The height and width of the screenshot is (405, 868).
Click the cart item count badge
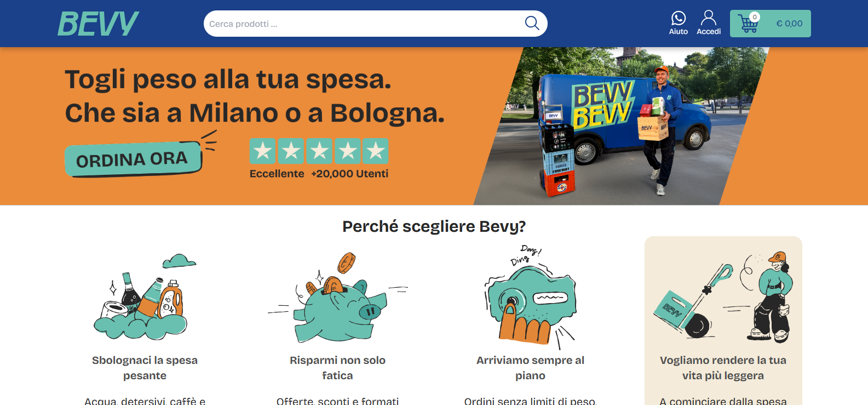tap(755, 17)
